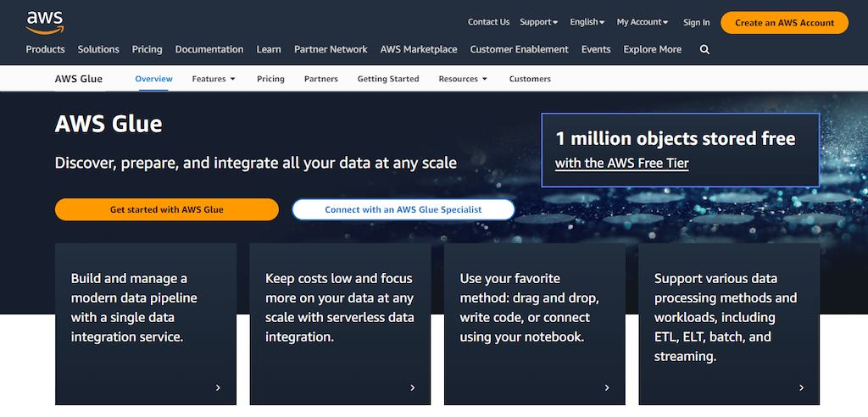This screenshot has width=868, height=417.
Task: Click 'Build and manage a modern data pipeline' card text
Action: pyautogui.click(x=134, y=308)
